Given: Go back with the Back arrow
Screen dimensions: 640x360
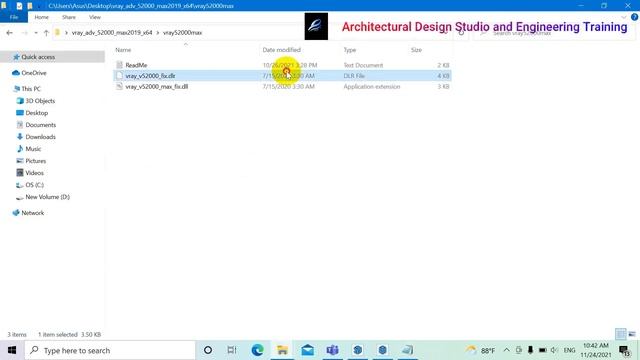Looking at the screenshot, I should click(9, 33).
